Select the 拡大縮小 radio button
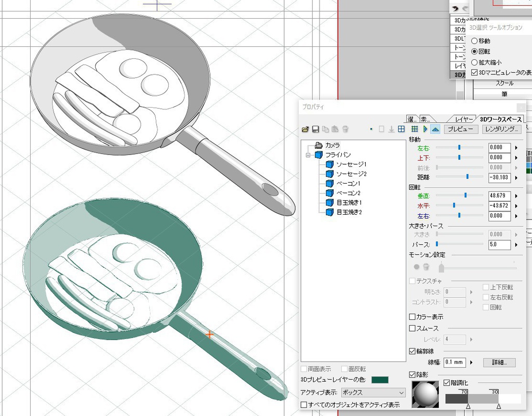The image size is (532, 416). coord(474,62)
